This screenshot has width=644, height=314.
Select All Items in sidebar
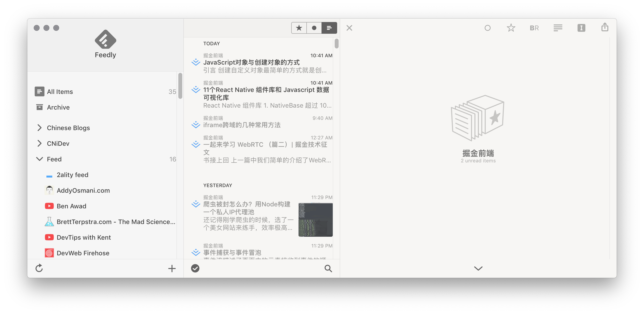coord(60,91)
